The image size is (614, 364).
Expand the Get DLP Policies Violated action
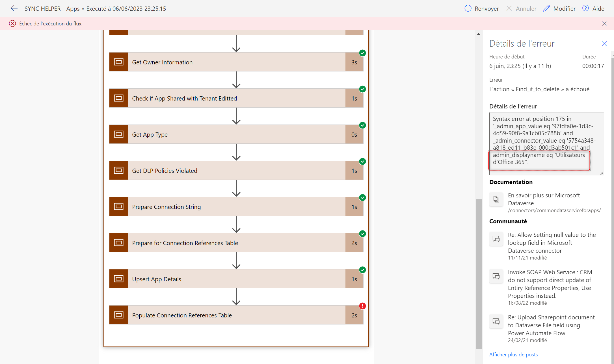pyautogui.click(x=236, y=170)
